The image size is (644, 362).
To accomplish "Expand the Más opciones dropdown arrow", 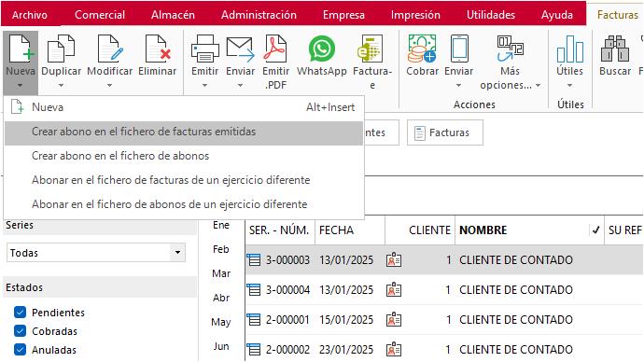I will [x=538, y=86].
